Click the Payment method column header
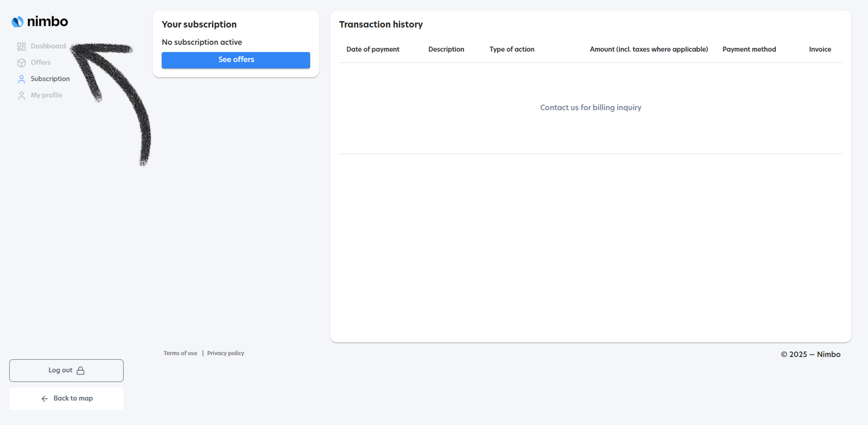 749,50
